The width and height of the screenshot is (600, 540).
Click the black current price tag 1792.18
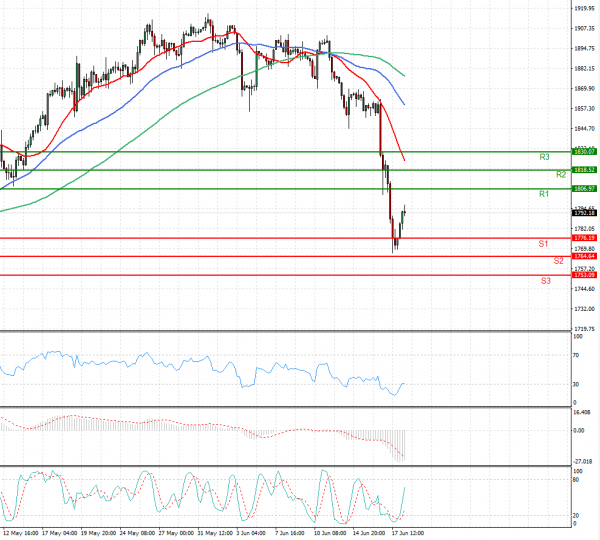click(584, 213)
